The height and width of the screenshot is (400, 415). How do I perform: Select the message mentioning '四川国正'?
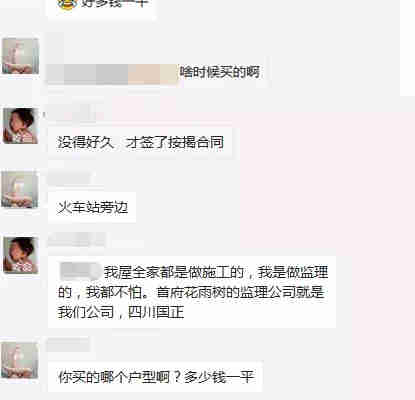[192, 292]
